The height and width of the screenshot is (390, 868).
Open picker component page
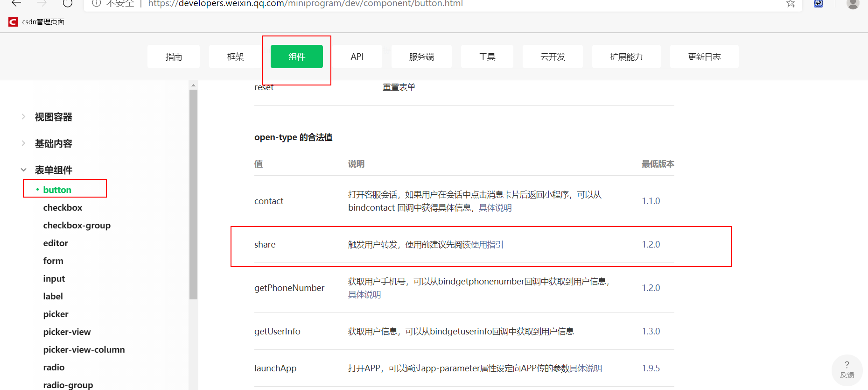pyautogui.click(x=56, y=314)
